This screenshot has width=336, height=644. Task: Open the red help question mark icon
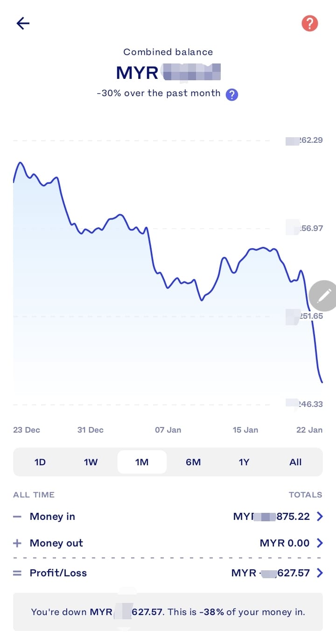310,23
